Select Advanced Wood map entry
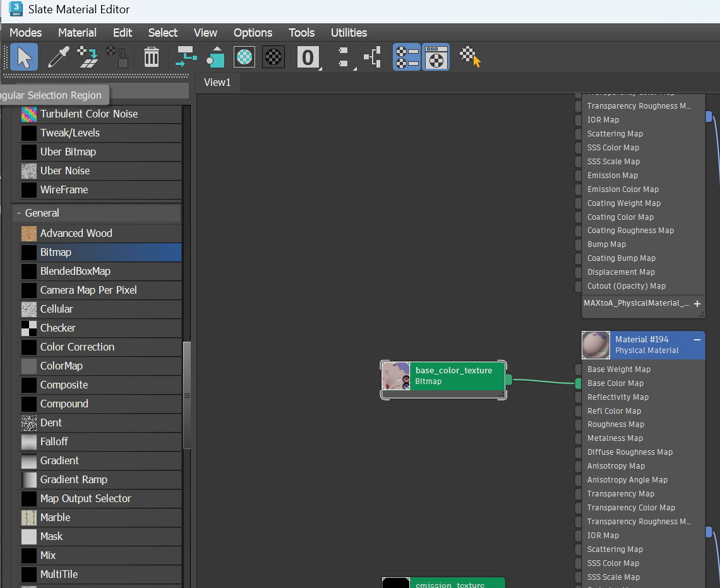720x588 pixels. pos(100,233)
